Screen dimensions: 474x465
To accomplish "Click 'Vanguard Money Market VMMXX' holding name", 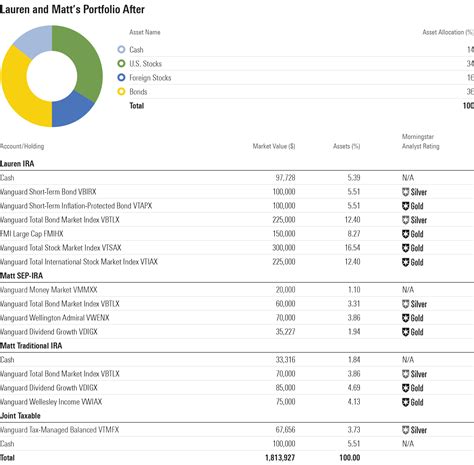I will pos(49,290).
